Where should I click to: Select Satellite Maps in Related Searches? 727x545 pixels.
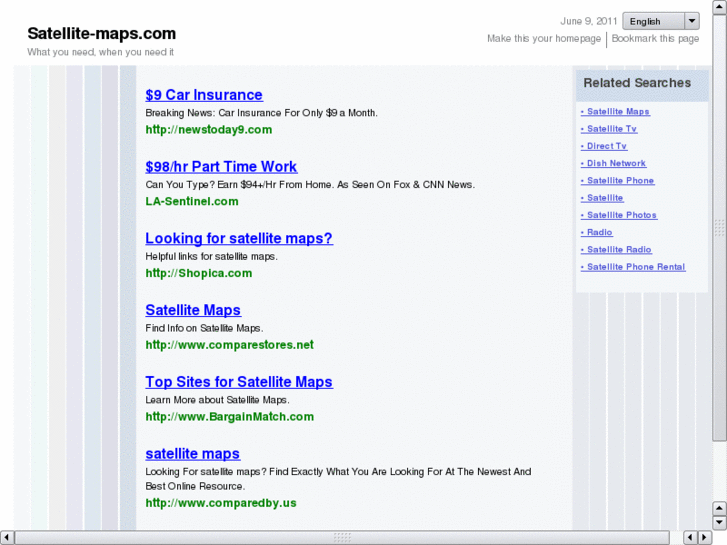point(615,111)
